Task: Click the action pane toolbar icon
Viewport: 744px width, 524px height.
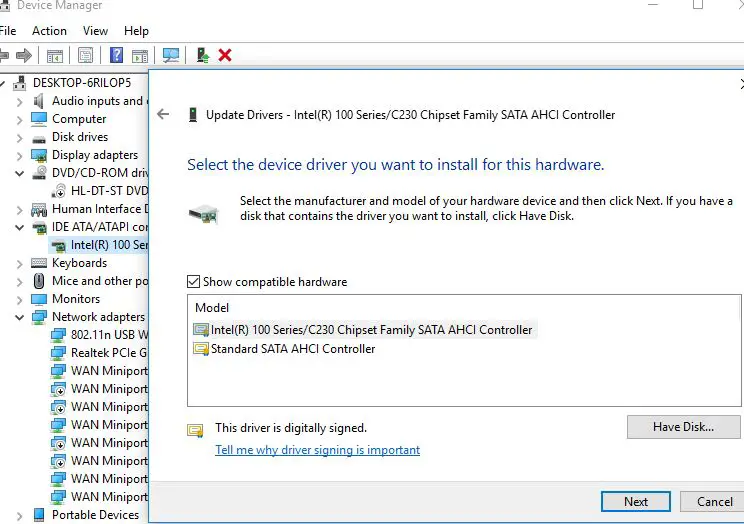Action: 140,56
